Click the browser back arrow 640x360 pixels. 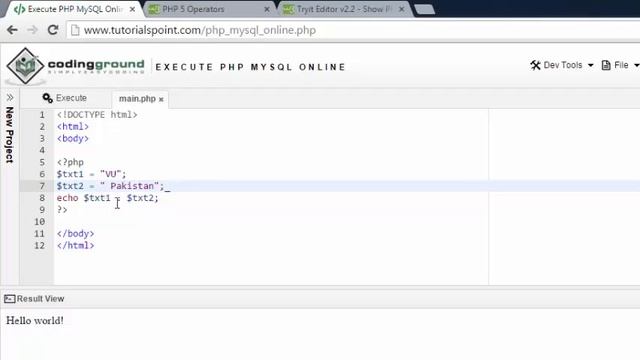(x=12, y=30)
